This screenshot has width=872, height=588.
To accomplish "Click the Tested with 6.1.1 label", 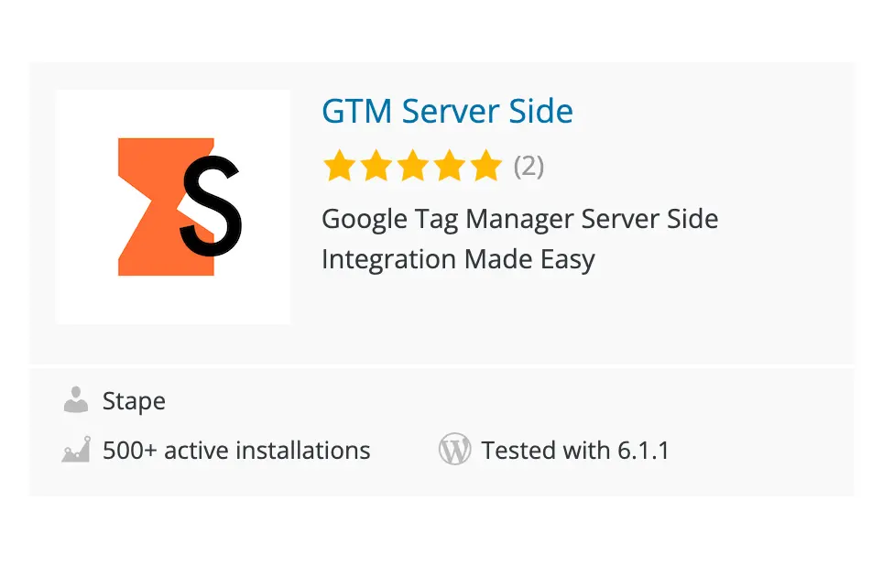I will pyautogui.click(x=575, y=450).
